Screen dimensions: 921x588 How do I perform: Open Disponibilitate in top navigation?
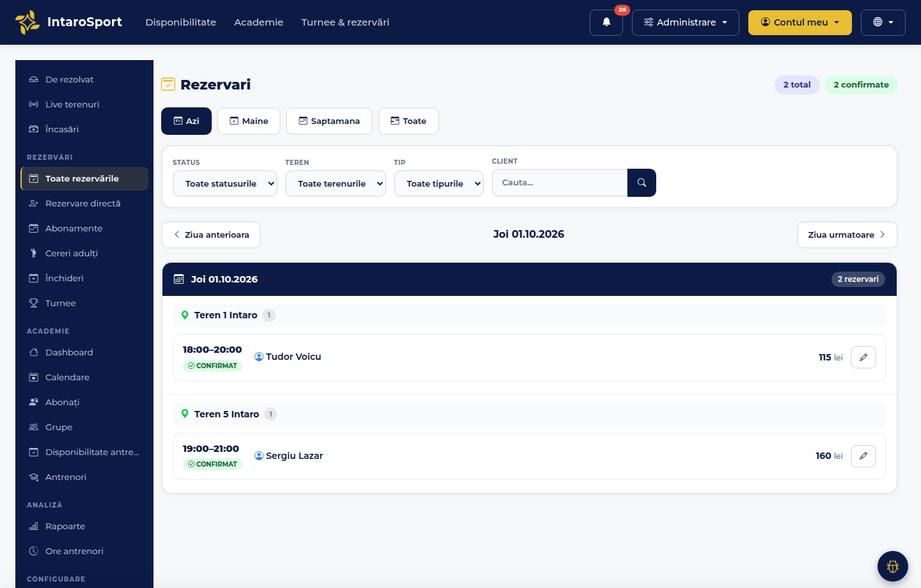coord(181,22)
